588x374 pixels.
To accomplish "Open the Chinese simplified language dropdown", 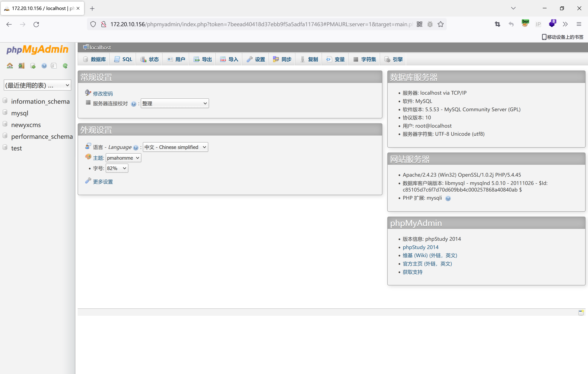I will [x=175, y=147].
